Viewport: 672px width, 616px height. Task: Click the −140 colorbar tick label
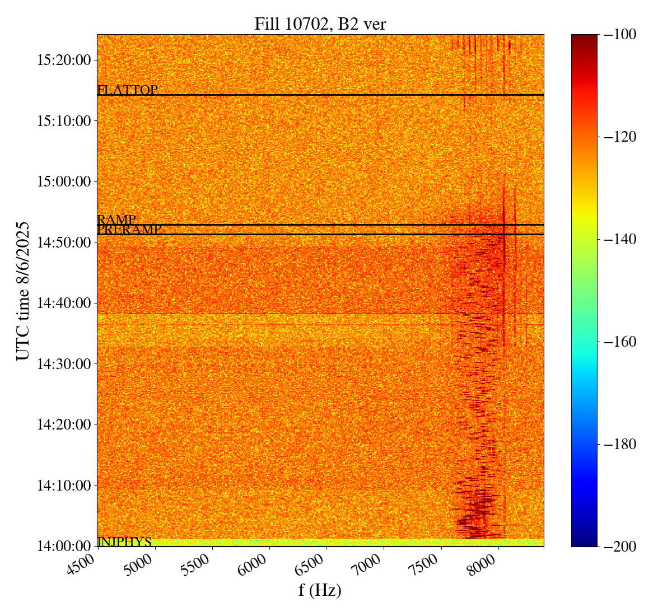(x=618, y=239)
